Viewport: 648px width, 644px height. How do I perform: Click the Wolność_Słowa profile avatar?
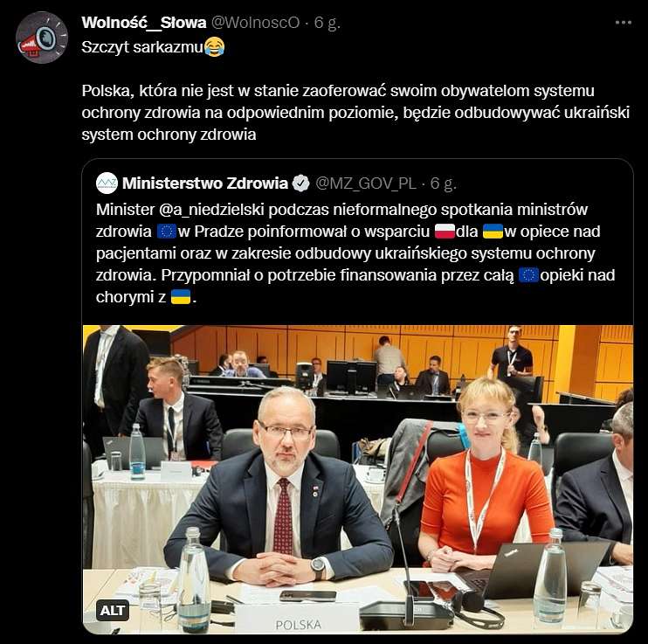(x=41, y=38)
